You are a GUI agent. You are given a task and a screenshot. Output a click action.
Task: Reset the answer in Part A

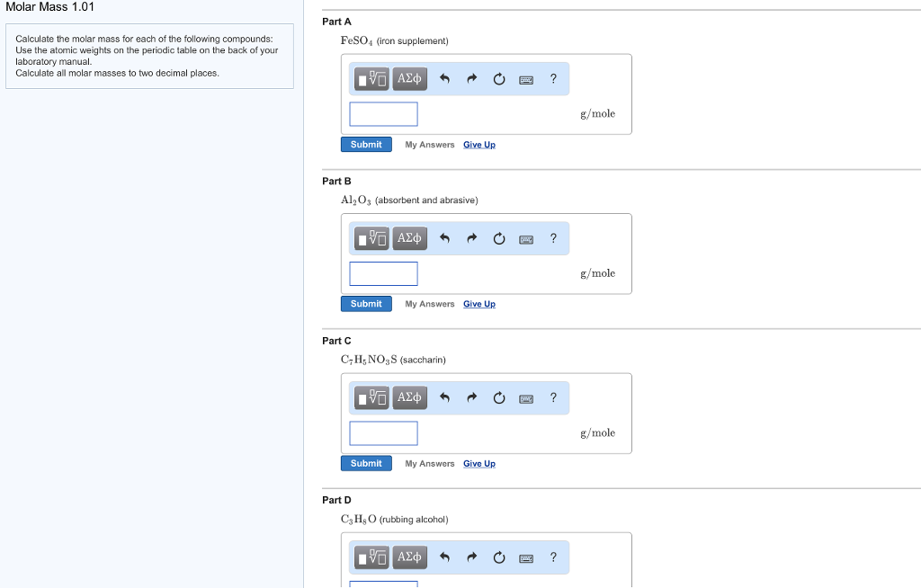click(x=499, y=79)
